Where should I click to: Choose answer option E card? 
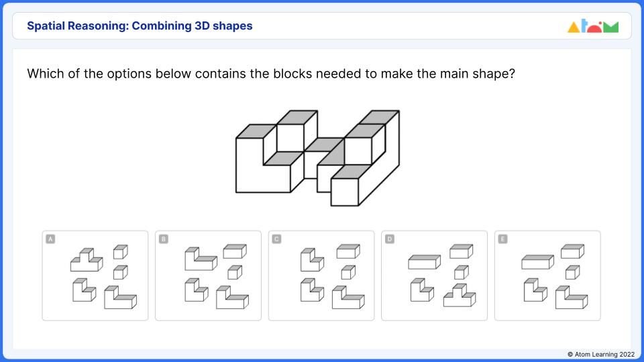[x=547, y=276]
